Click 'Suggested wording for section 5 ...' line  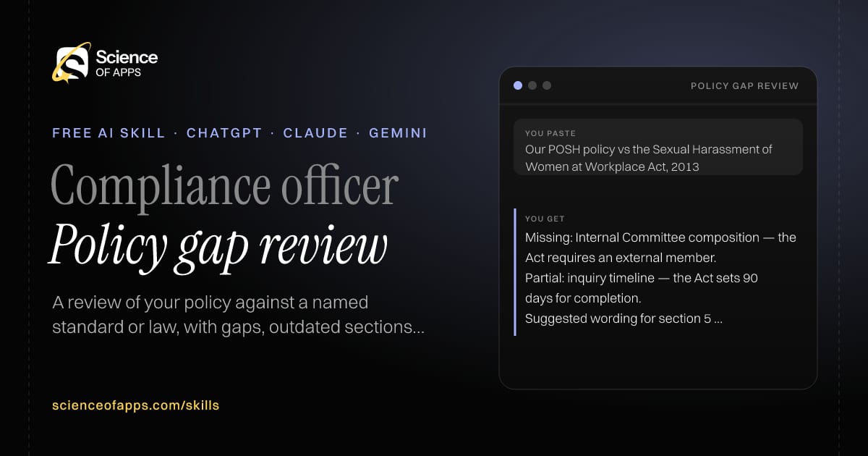pos(624,318)
